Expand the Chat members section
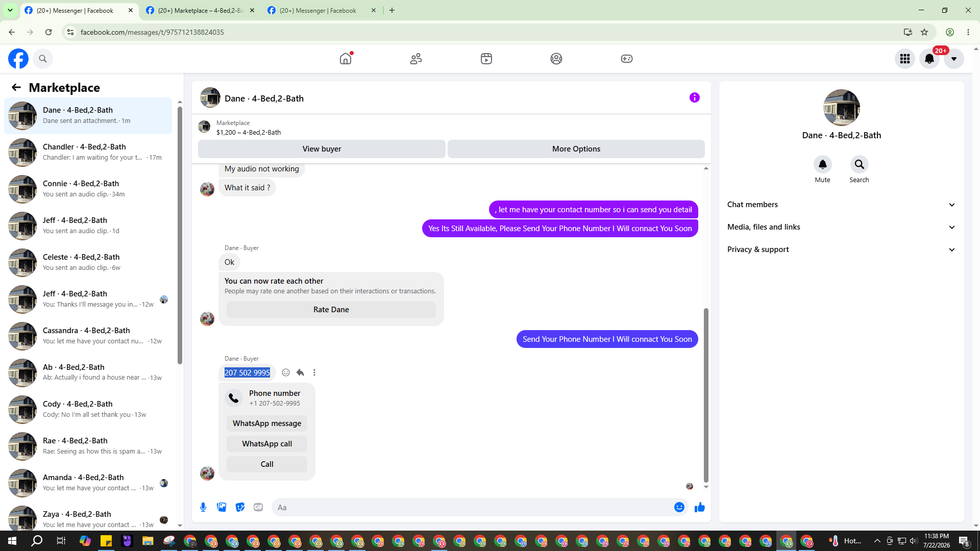The height and width of the screenshot is (551, 980). [841, 205]
